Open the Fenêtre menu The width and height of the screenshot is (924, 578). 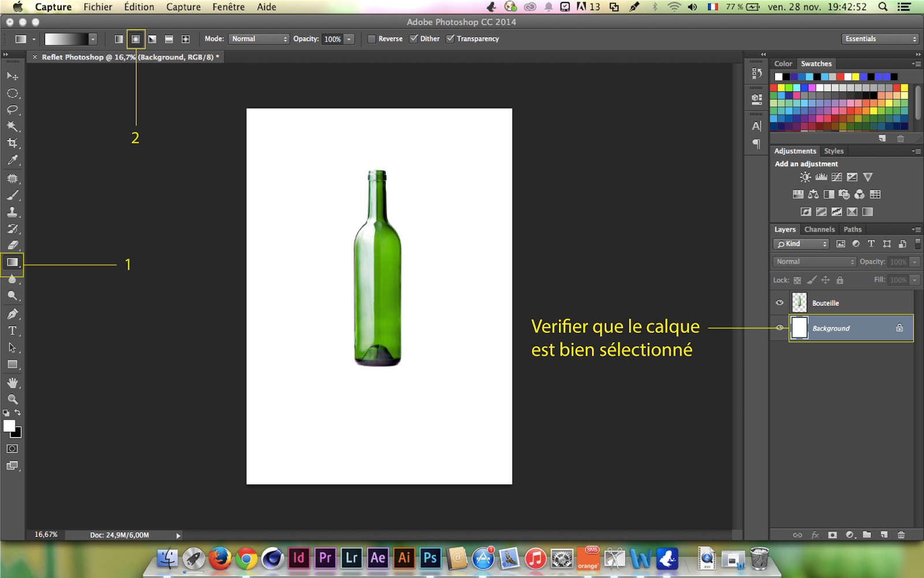tap(228, 7)
